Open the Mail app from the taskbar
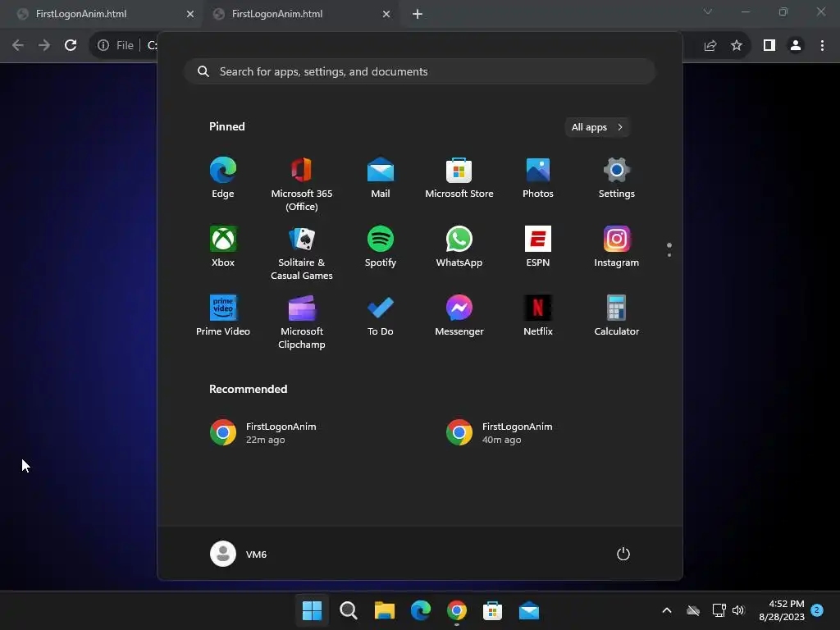The height and width of the screenshot is (630, 840). point(529,610)
